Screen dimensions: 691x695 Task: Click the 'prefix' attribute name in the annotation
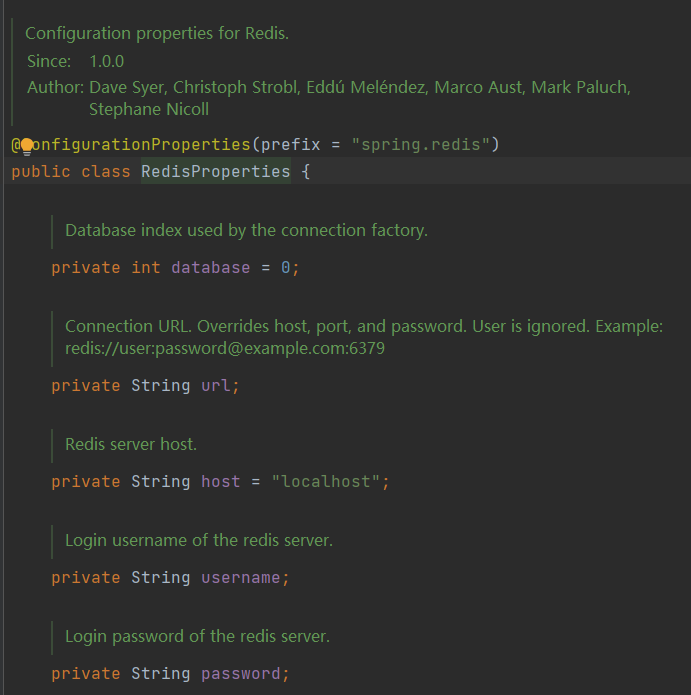point(290,145)
